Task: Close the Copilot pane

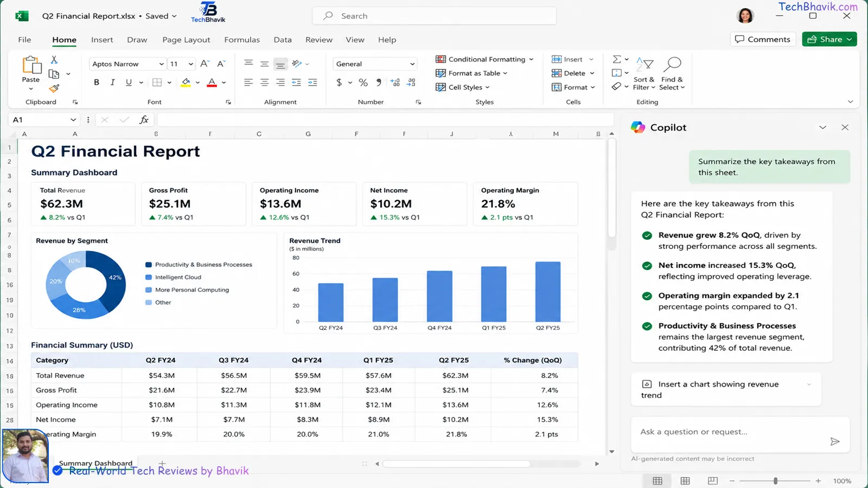Action: pos(845,127)
